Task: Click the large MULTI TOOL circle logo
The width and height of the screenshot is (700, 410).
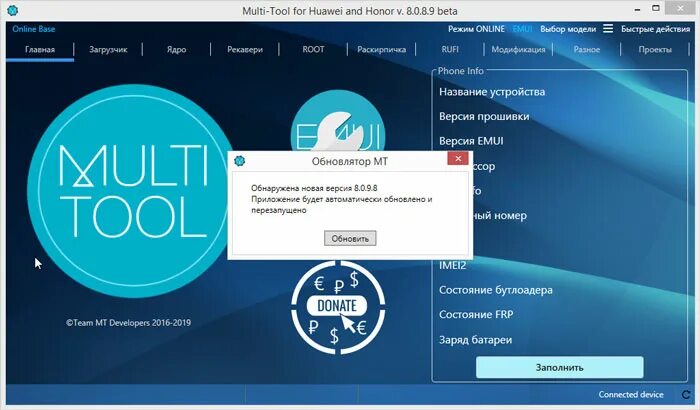Action: coord(129,191)
